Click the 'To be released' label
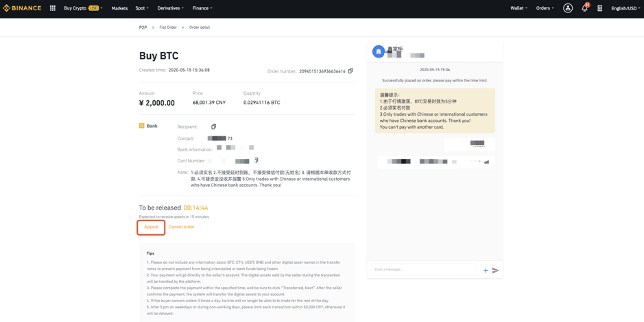 pos(160,208)
